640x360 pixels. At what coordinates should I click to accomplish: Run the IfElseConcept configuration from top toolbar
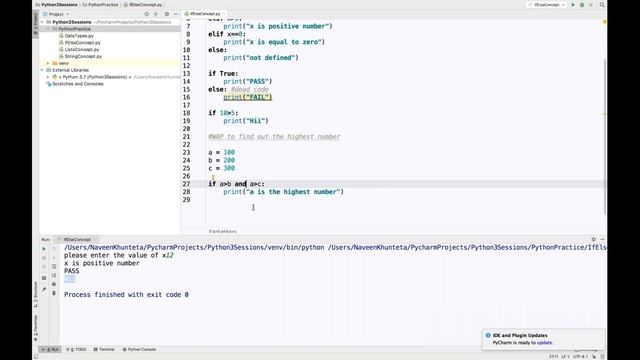[573, 5]
